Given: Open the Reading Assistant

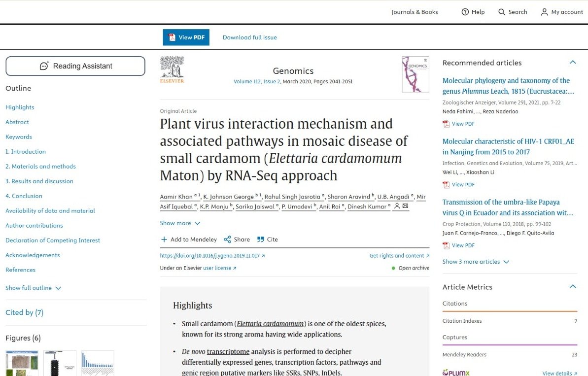Looking at the screenshot, I should [75, 66].
